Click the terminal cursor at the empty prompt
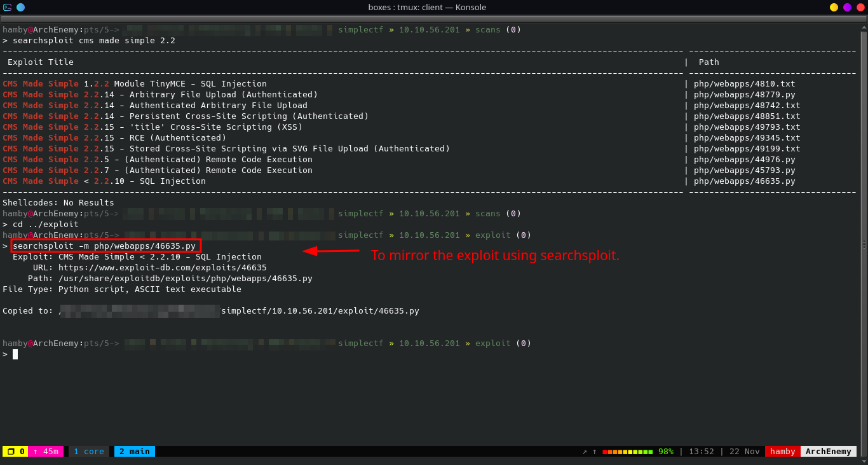 pos(15,354)
